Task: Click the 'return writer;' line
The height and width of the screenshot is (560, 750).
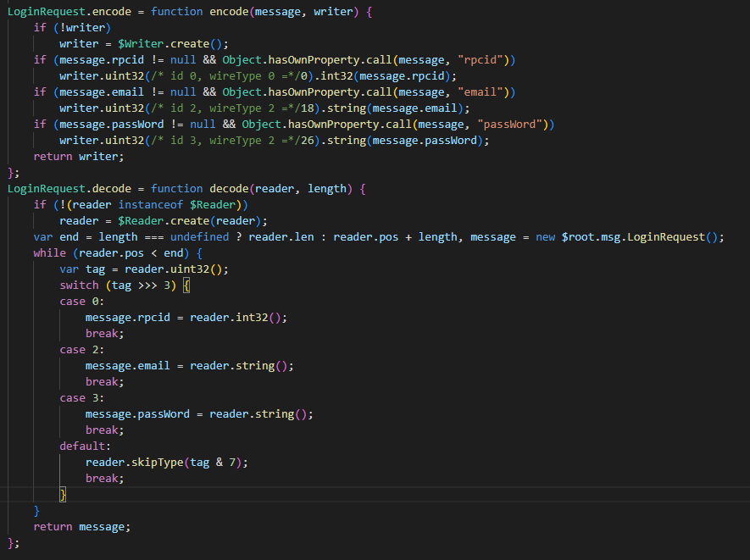Action: [x=79, y=157]
